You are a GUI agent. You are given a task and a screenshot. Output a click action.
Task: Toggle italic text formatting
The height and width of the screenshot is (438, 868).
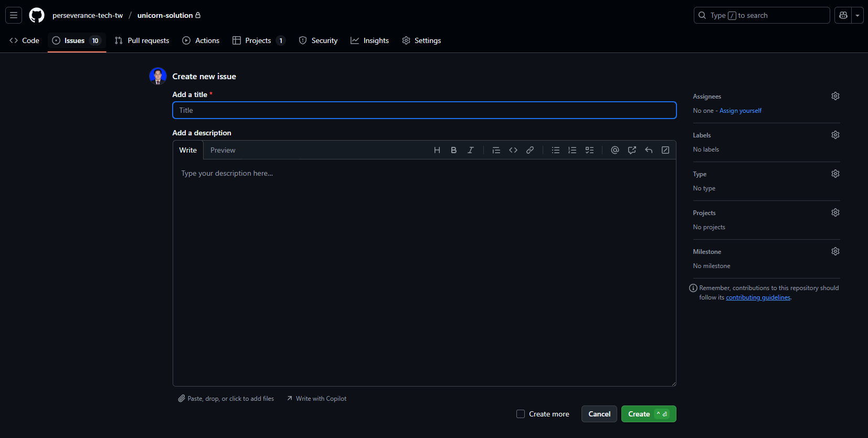point(470,150)
